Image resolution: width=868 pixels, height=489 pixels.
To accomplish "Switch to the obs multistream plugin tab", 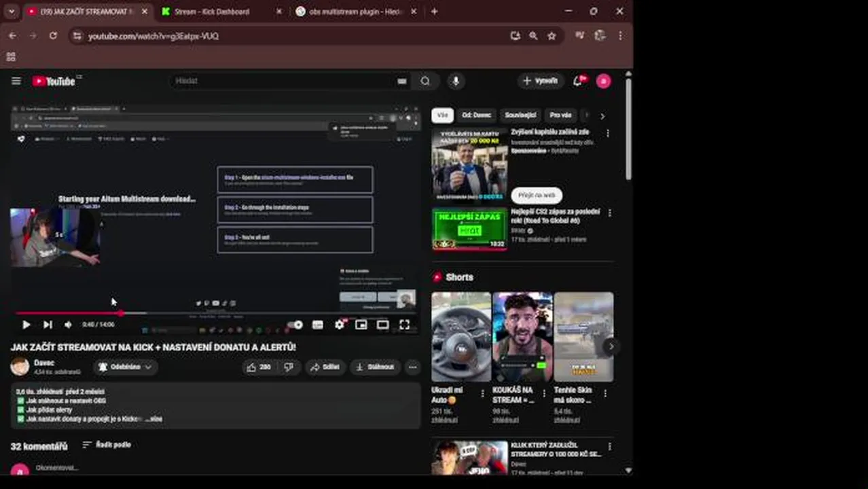I will coord(356,12).
